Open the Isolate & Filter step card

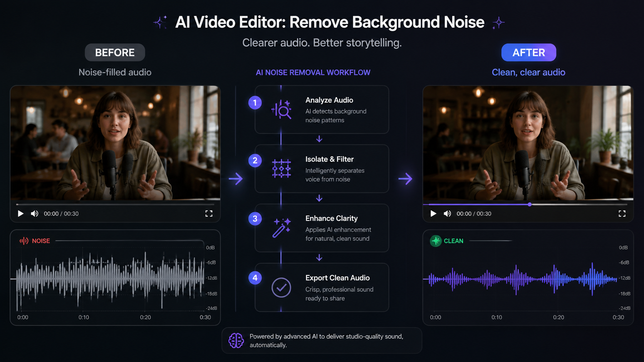[x=322, y=168]
